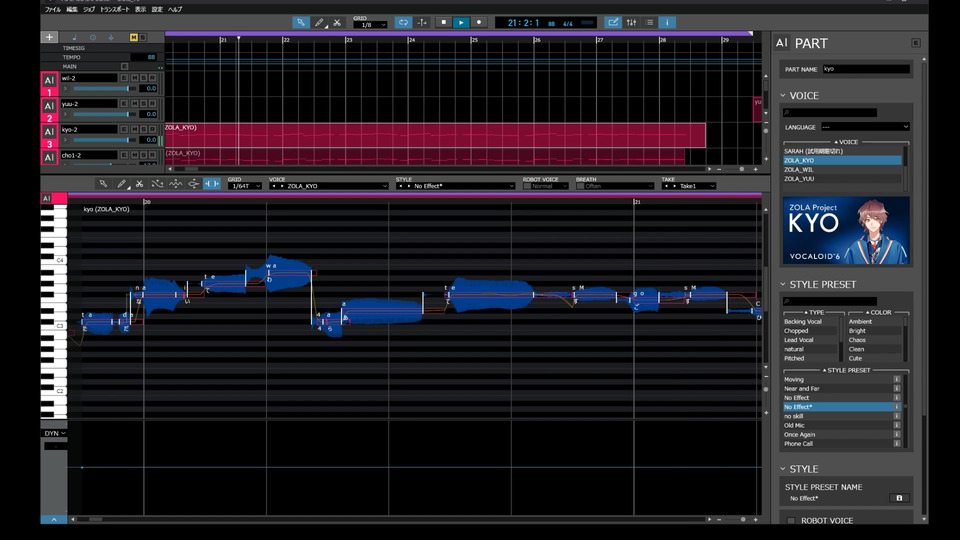The width and height of the screenshot is (960, 540).
Task: Select the arrow pointer tool in top toolbar
Action: [301, 23]
